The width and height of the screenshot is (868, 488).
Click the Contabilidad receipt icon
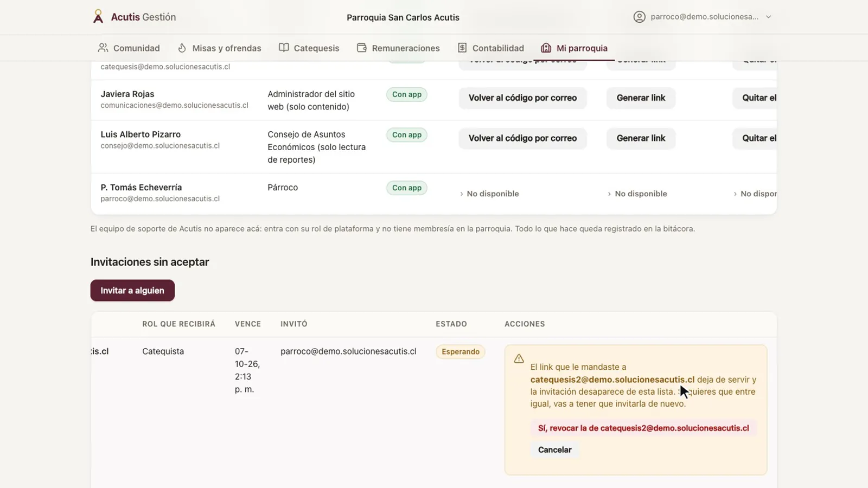462,48
